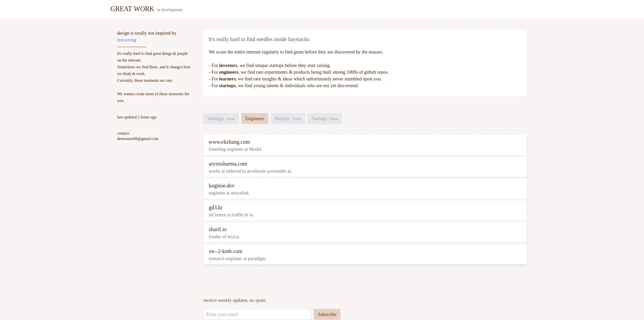The width and height of the screenshot is (644, 320).
Task: Open the xn--2-kmb.com listing
Action: point(226,251)
